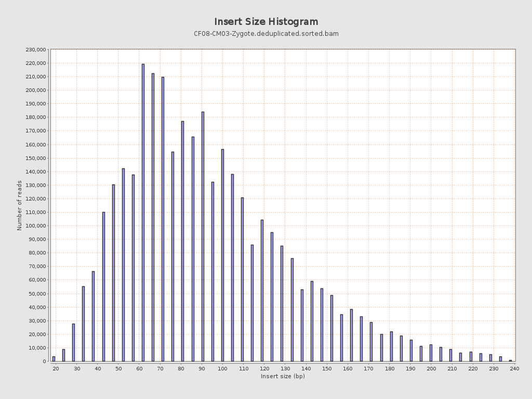This screenshot has height=399, width=532.
Task: Click the Insert size (bp) axis label
Action: tap(283, 376)
